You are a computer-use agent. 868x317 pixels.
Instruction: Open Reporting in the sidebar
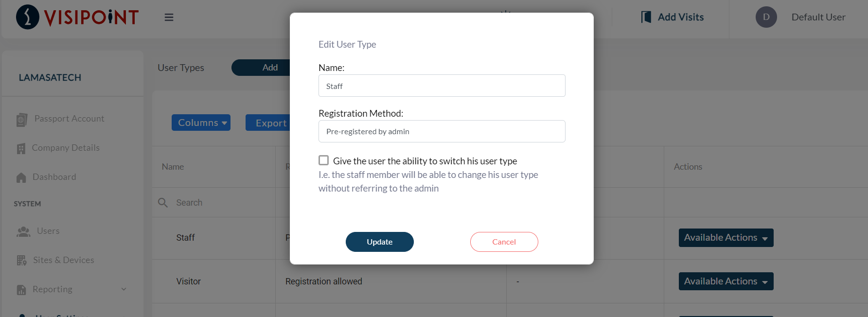(x=53, y=289)
